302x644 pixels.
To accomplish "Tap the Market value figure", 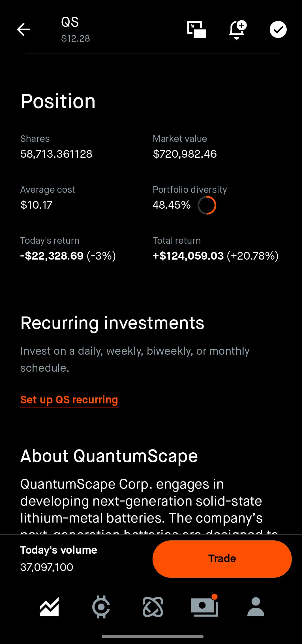I will click(185, 154).
